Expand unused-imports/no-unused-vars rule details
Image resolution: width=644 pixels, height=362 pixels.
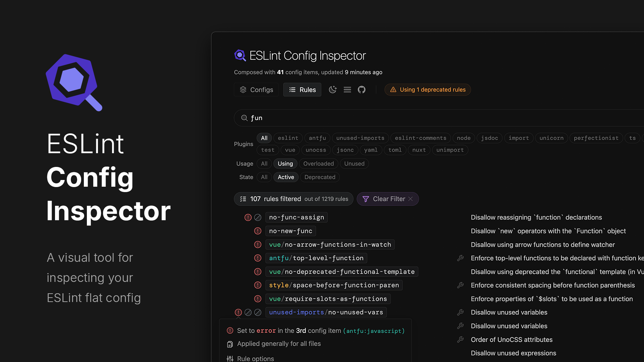coord(326,312)
